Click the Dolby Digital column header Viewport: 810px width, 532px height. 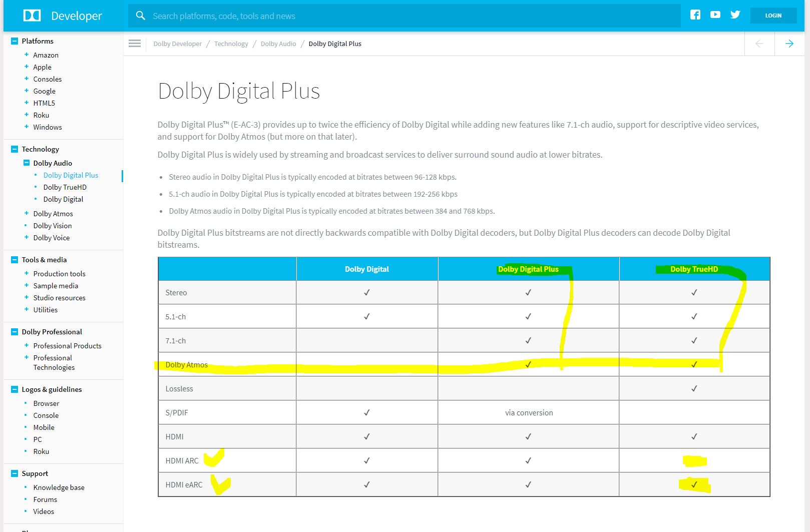tap(367, 269)
